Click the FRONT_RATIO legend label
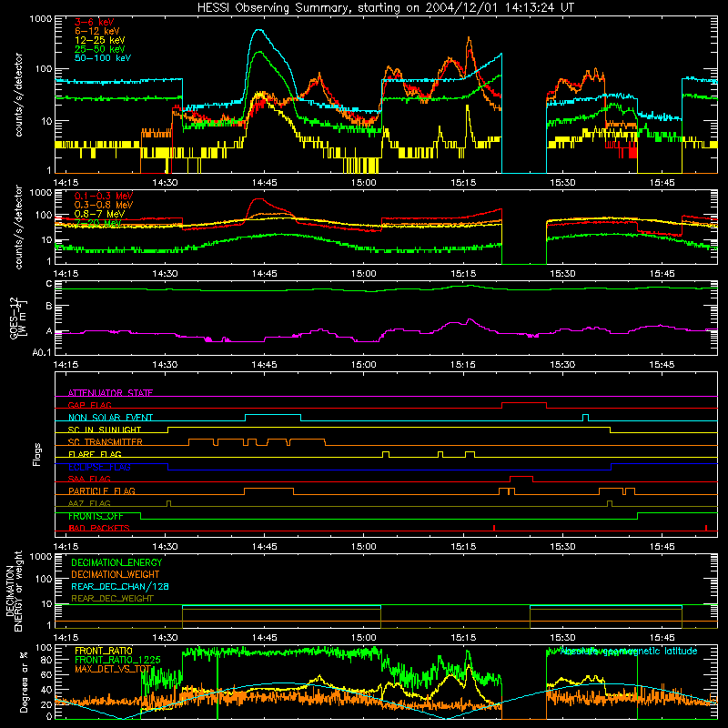This screenshot has height=728, width=728. tap(104, 651)
